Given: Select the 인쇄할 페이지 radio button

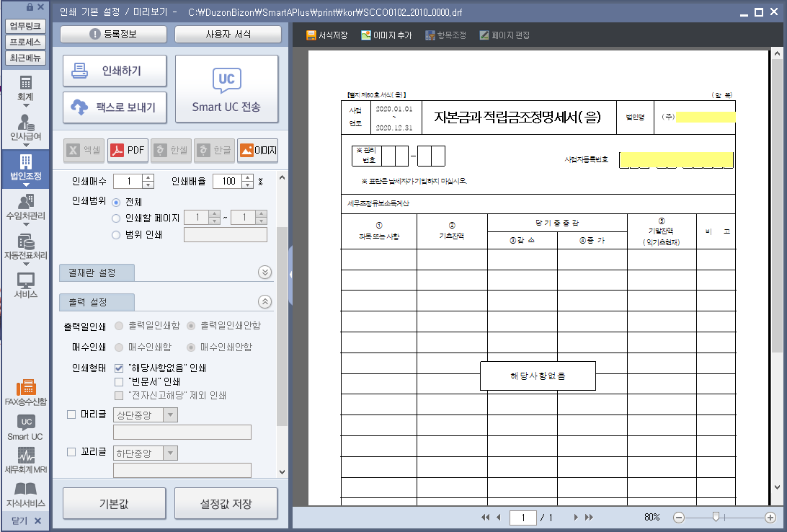Looking at the screenshot, I should (x=116, y=217).
